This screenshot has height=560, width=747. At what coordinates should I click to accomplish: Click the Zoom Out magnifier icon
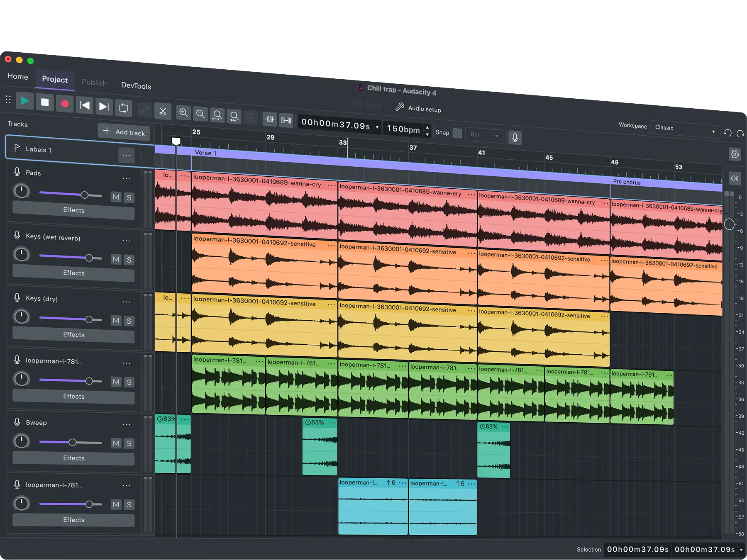[x=200, y=114]
